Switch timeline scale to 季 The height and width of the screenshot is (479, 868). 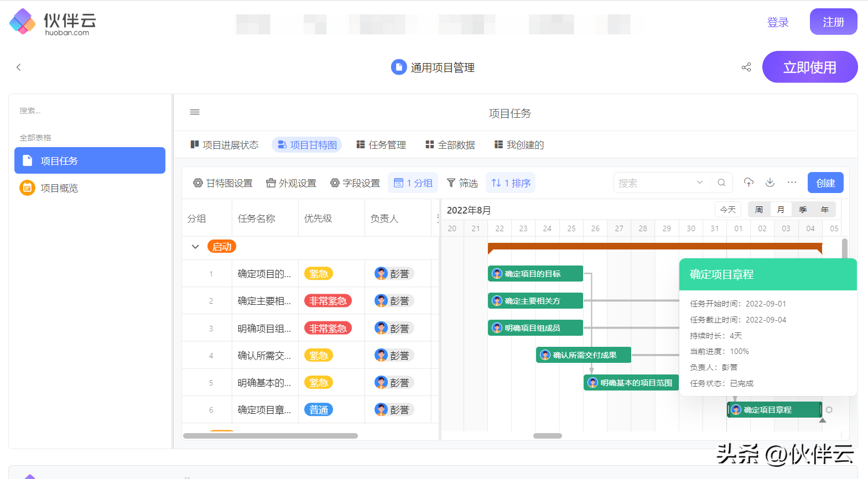[803, 210]
